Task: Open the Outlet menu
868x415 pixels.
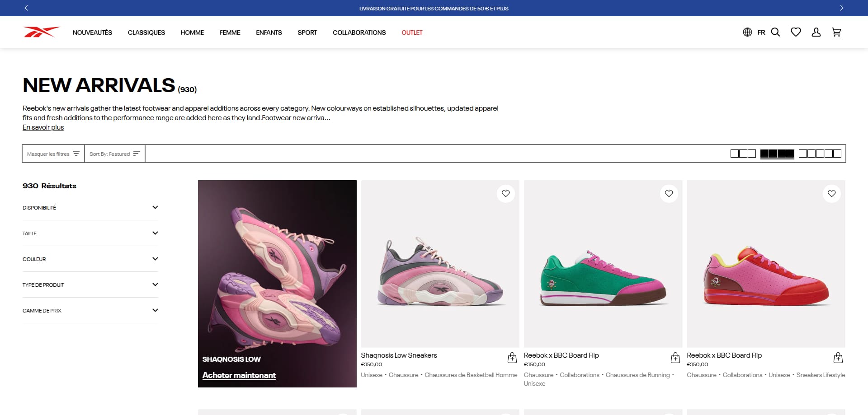Action: coord(412,33)
